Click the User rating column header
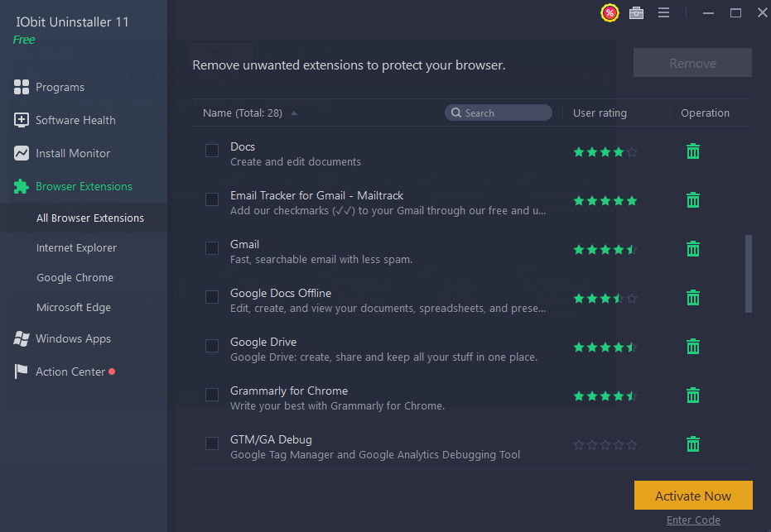Viewport: 771px width, 532px height. 600,113
